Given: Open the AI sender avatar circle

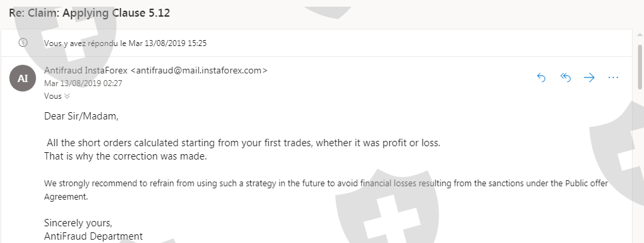Looking at the screenshot, I should 23,78.
